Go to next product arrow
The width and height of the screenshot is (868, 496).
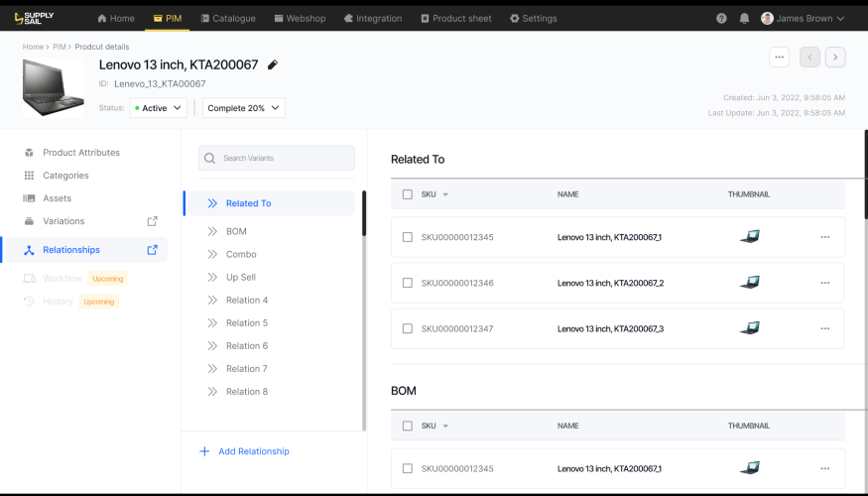[x=835, y=57]
